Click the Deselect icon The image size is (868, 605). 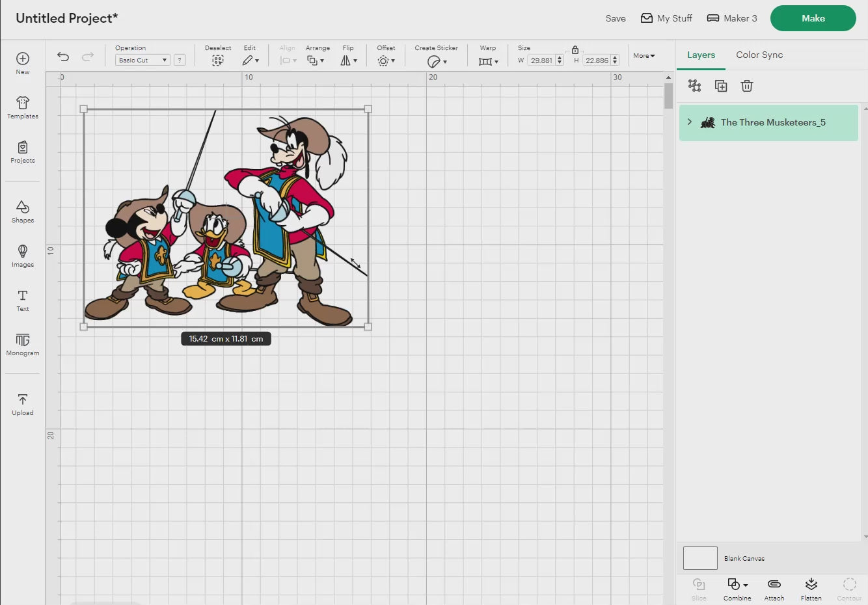coord(218,60)
